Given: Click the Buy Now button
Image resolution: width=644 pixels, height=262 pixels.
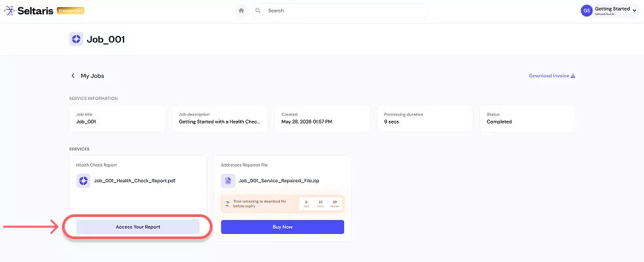Looking at the screenshot, I should [282, 227].
